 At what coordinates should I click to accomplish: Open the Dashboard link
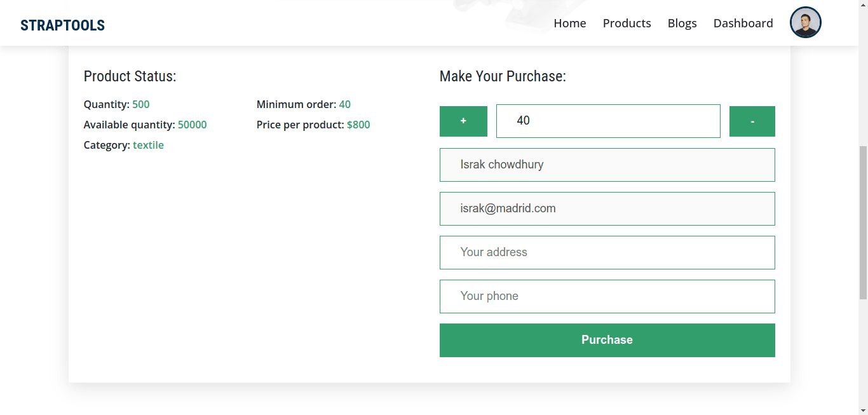[743, 24]
